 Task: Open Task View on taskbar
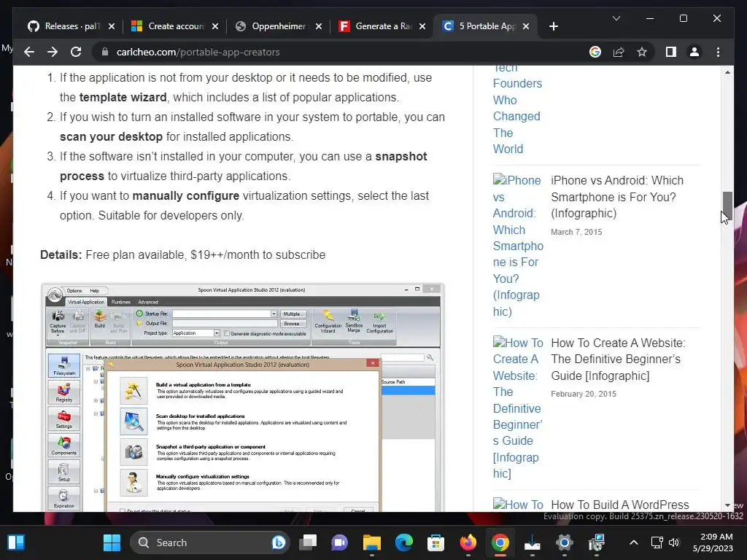[x=308, y=542]
